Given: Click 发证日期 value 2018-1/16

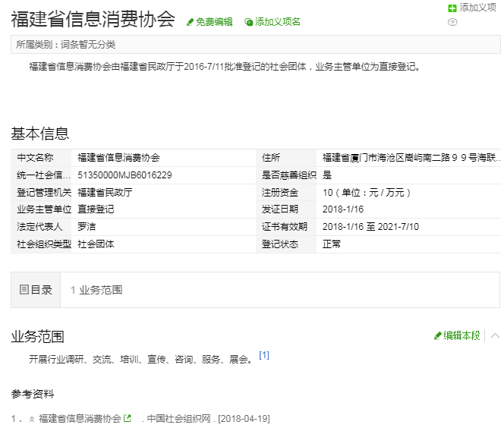Looking at the screenshot, I should 343,209.
